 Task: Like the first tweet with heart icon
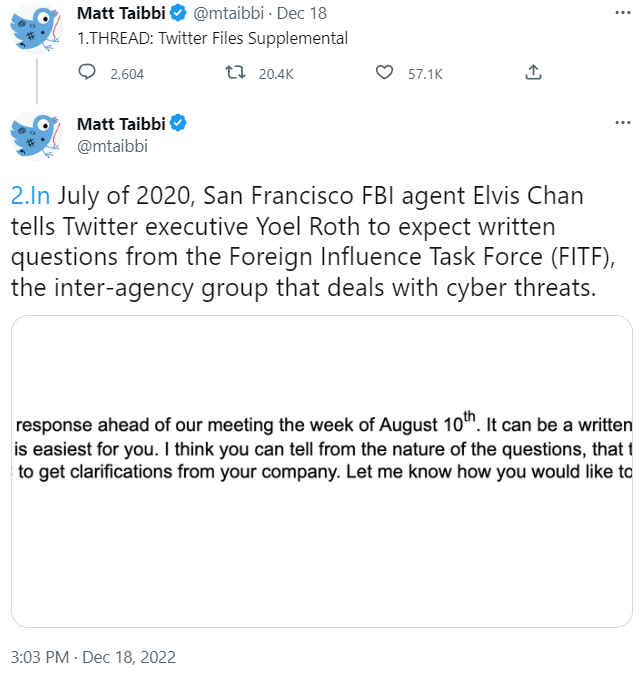pos(385,72)
